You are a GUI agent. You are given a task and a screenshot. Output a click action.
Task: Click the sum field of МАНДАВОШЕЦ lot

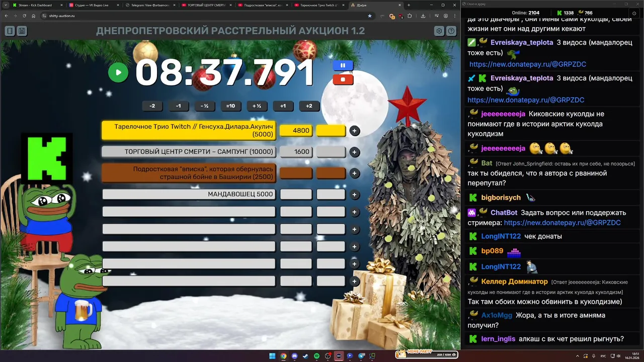click(x=296, y=195)
